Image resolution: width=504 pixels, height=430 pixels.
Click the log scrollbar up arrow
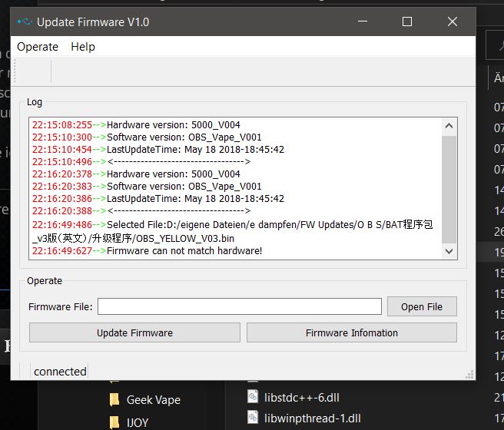449,125
